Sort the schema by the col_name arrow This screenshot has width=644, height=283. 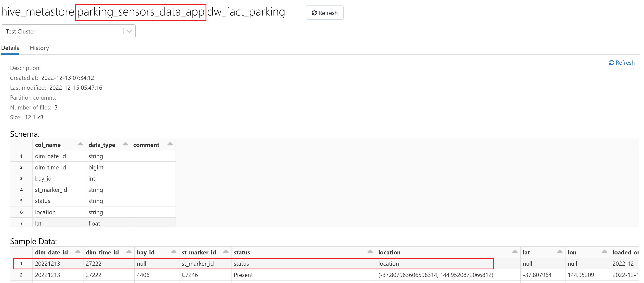click(80, 144)
